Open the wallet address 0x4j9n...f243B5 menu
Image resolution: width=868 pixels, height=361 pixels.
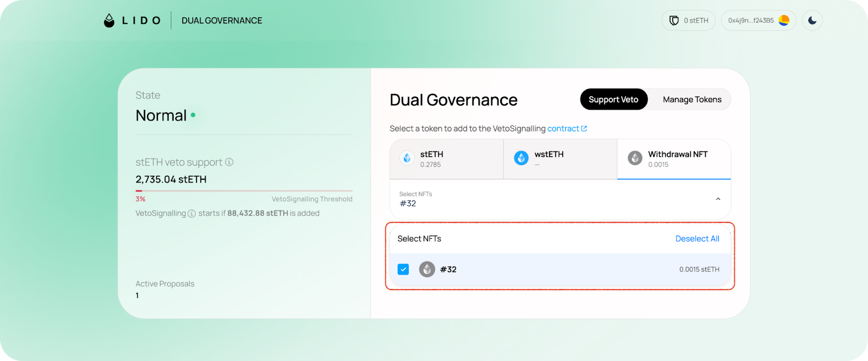pos(751,21)
